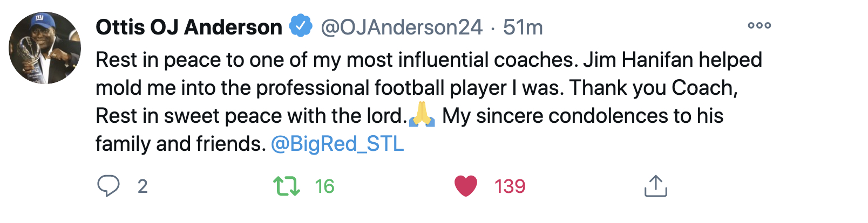This screenshot has width=868, height=223.
Task: Click the like count of 139
Action: click(510, 186)
